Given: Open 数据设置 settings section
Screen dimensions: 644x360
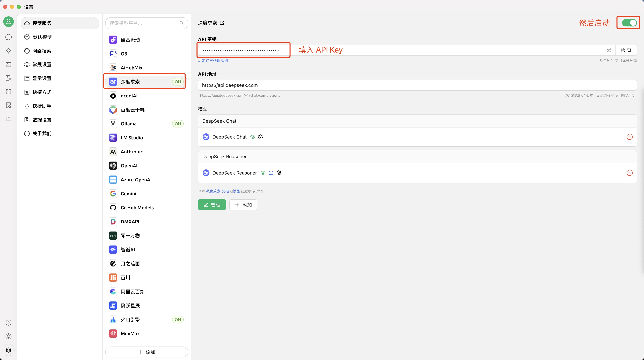Looking at the screenshot, I should (60, 120).
